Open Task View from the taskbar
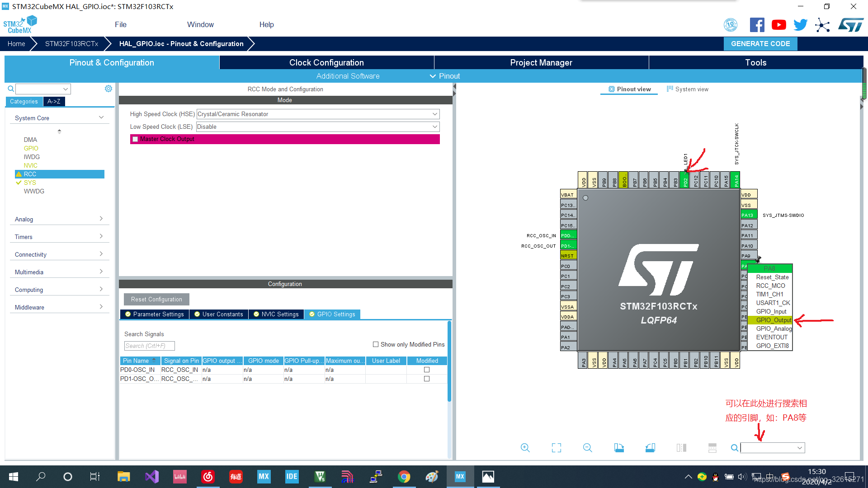Image resolution: width=868 pixels, height=488 pixels. click(95, 477)
